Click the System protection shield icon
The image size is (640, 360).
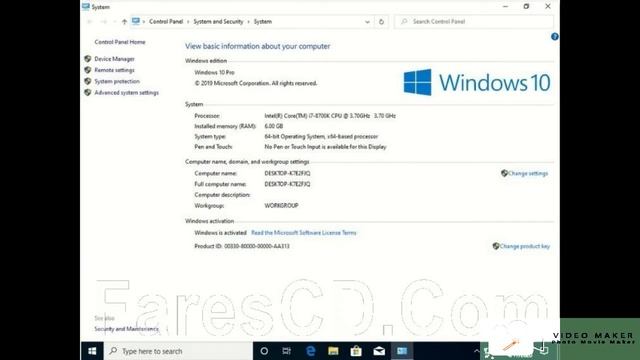tap(87, 81)
